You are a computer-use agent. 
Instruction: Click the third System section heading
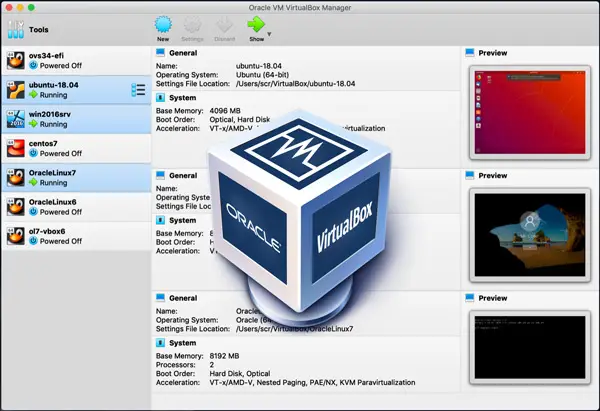(x=183, y=343)
